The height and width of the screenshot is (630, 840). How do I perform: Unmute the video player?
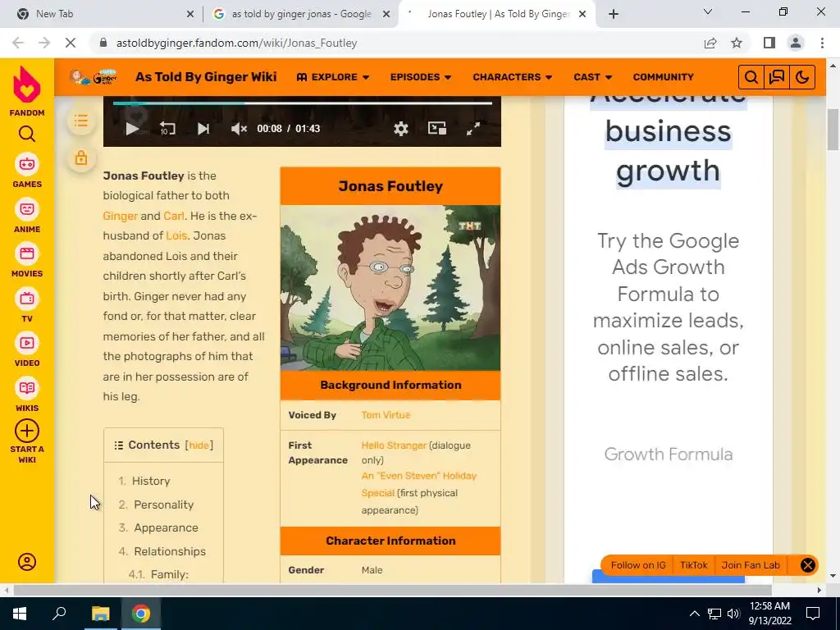coord(239,129)
